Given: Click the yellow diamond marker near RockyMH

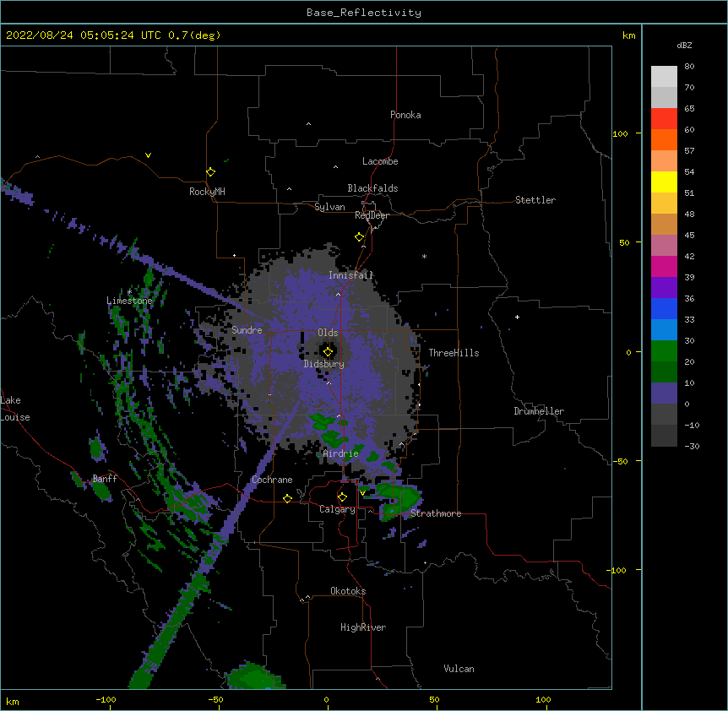Looking at the screenshot, I should click(210, 172).
